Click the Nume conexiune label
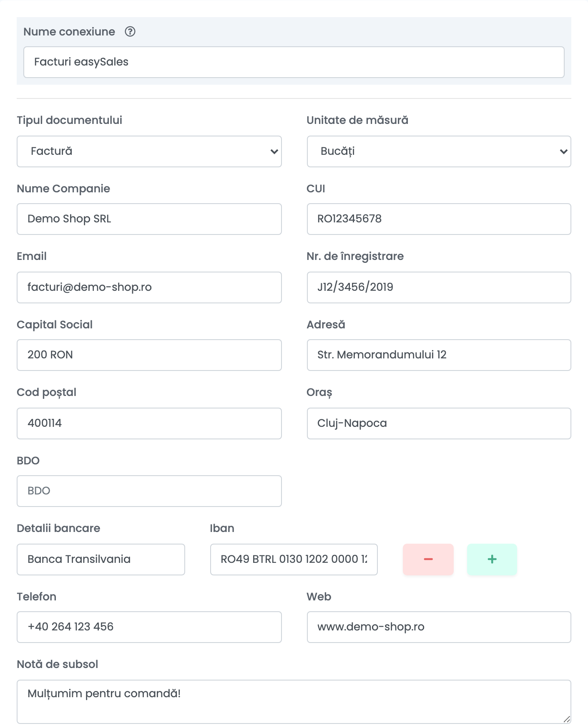Screen dimensions: 588x726 [x=69, y=32]
